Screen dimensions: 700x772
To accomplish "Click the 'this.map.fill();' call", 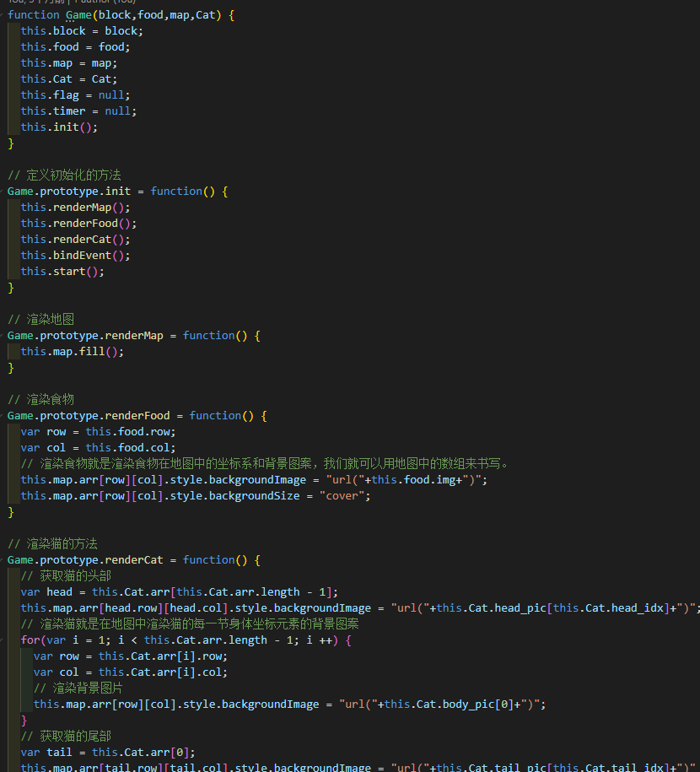I will click(73, 352).
